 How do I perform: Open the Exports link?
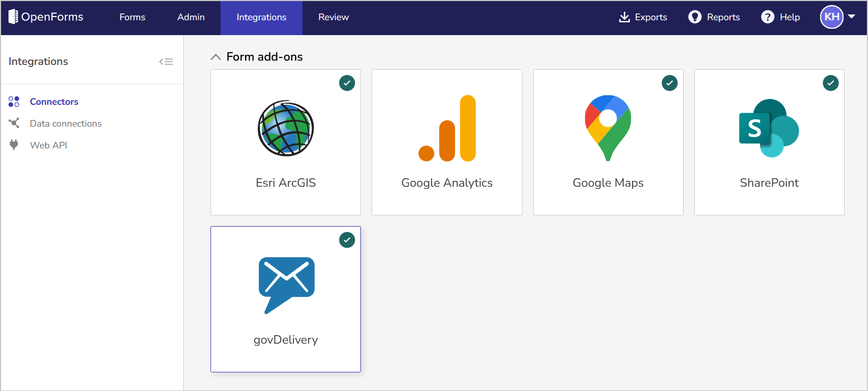point(651,17)
